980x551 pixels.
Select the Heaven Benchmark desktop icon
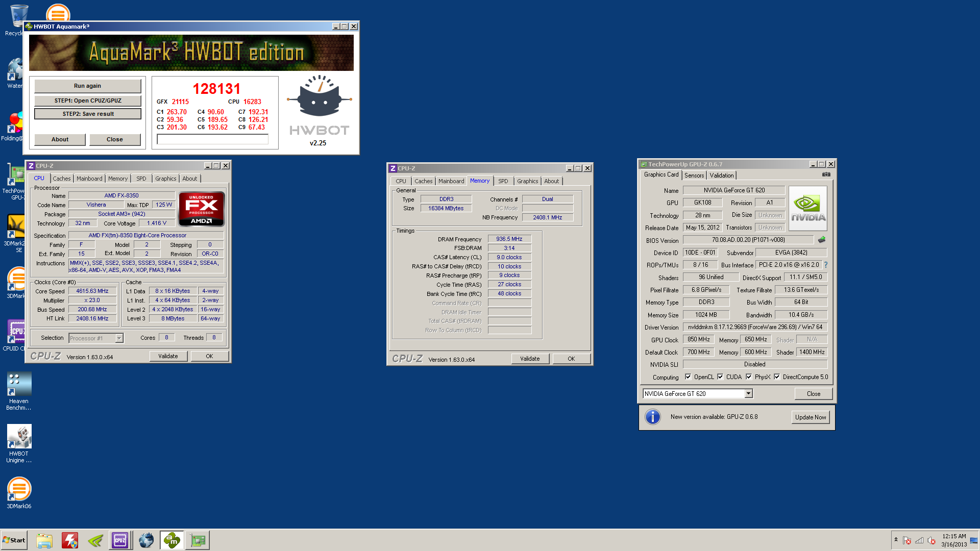(x=19, y=391)
